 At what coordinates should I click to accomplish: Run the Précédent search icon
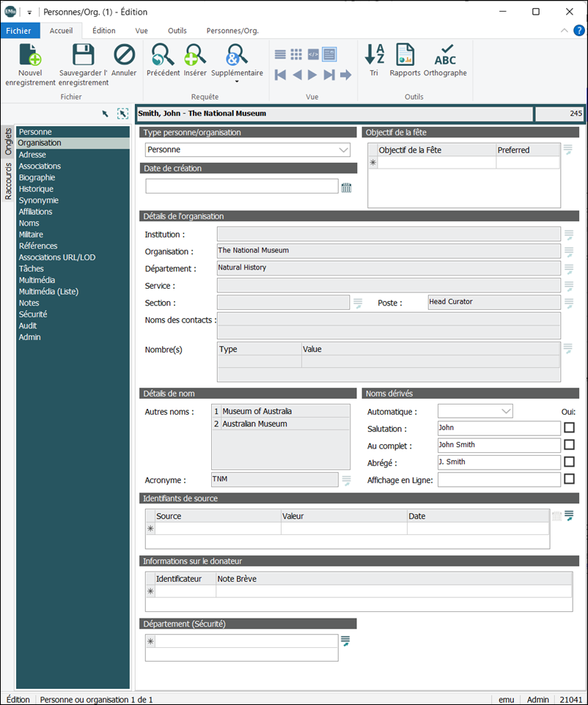click(x=163, y=60)
